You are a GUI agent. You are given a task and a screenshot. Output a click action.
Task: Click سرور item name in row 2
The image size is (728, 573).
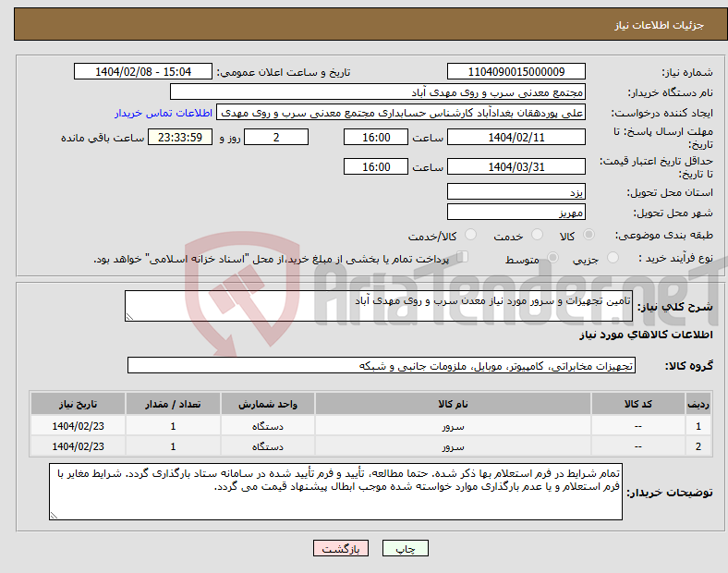pos(453,446)
